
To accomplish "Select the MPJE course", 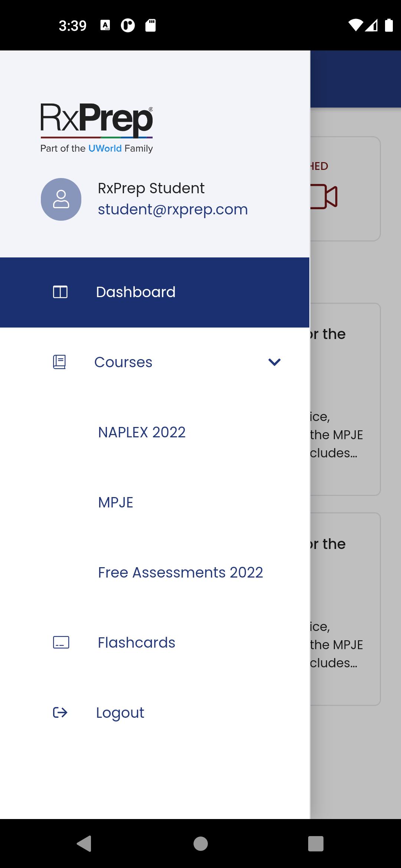I will tap(115, 502).
